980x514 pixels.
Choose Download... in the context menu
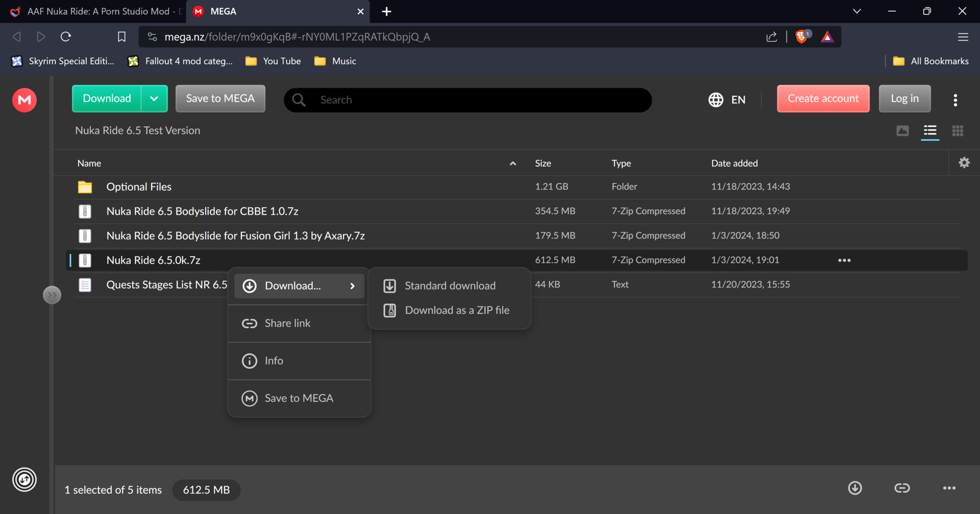pyautogui.click(x=299, y=286)
